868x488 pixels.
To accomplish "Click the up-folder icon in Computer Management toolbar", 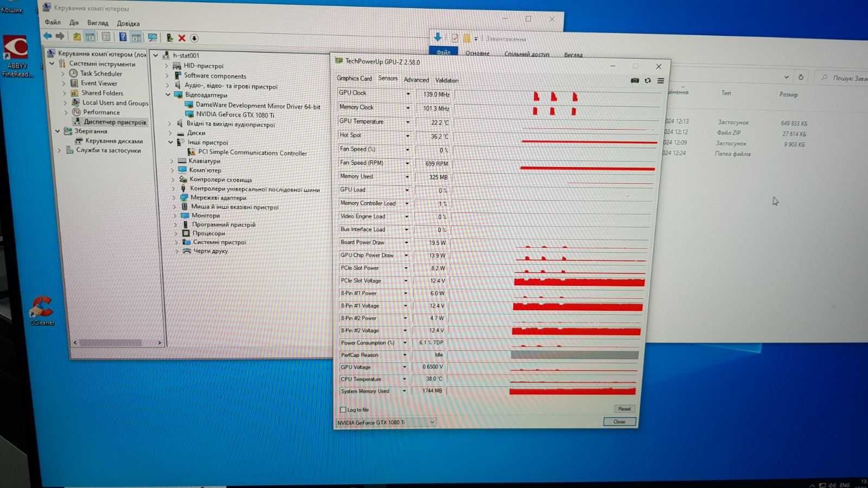I will [x=76, y=36].
